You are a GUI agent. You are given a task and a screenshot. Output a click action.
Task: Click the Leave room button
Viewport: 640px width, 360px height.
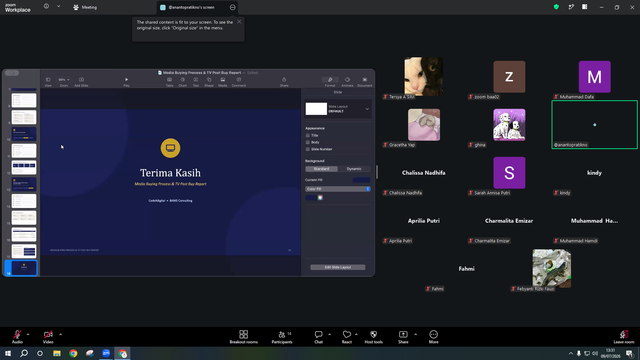click(x=624, y=337)
